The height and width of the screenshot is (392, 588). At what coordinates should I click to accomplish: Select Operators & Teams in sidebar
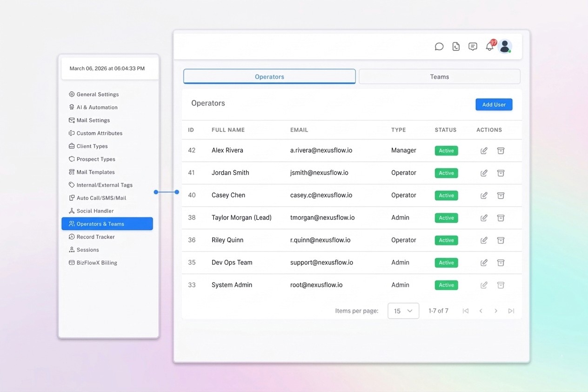(x=107, y=224)
